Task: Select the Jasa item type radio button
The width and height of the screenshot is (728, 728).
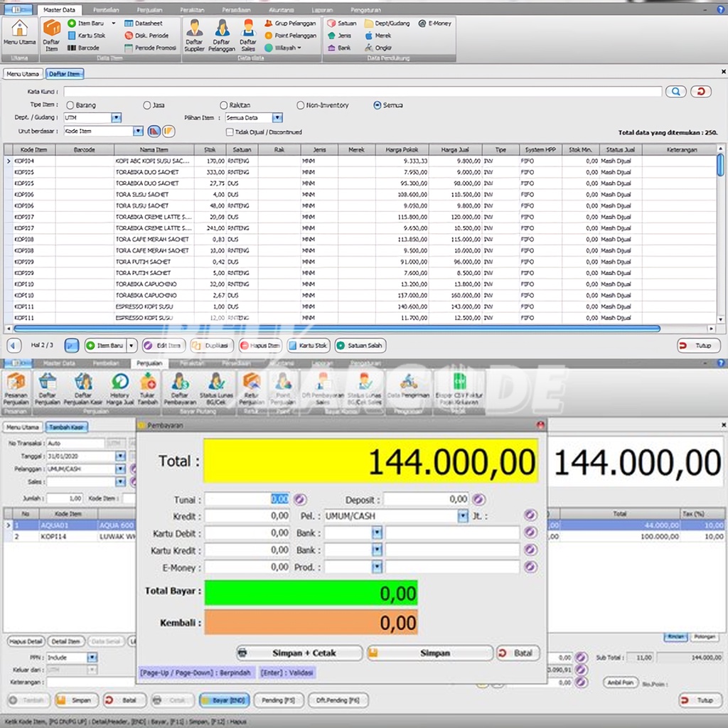Action: point(148,105)
